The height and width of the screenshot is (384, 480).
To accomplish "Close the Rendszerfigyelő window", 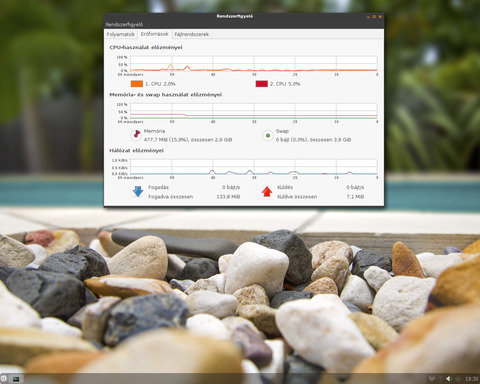I will pos(380,16).
